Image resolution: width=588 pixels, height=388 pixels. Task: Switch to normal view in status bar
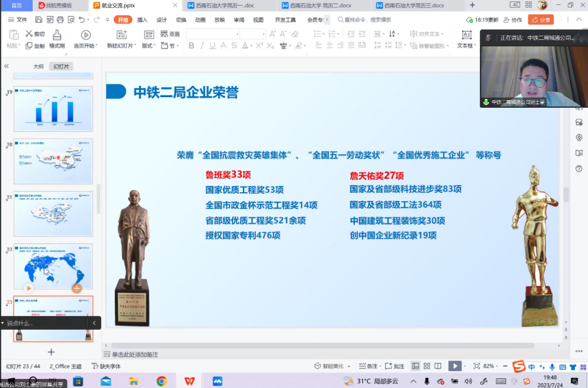click(416, 366)
